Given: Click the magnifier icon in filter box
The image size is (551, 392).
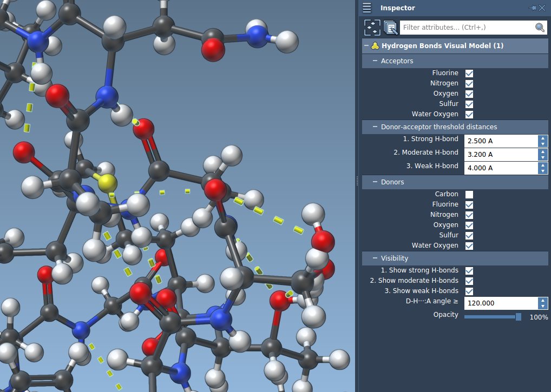Looking at the screenshot, I should (x=540, y=27).
